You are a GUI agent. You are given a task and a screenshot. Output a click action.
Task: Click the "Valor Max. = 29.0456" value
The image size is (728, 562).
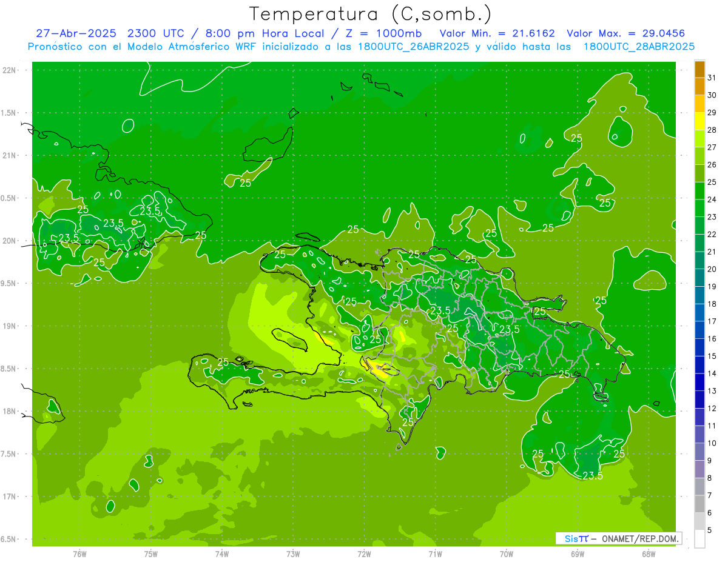coord(626,33)
